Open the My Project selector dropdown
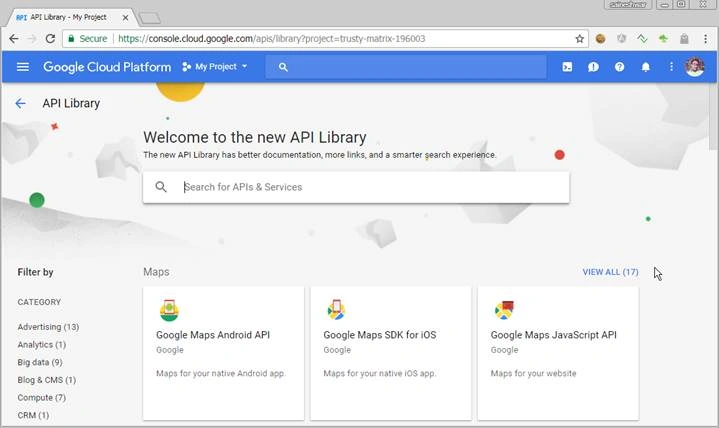Viewport: 719px width, 428px height. coord(215,67)
